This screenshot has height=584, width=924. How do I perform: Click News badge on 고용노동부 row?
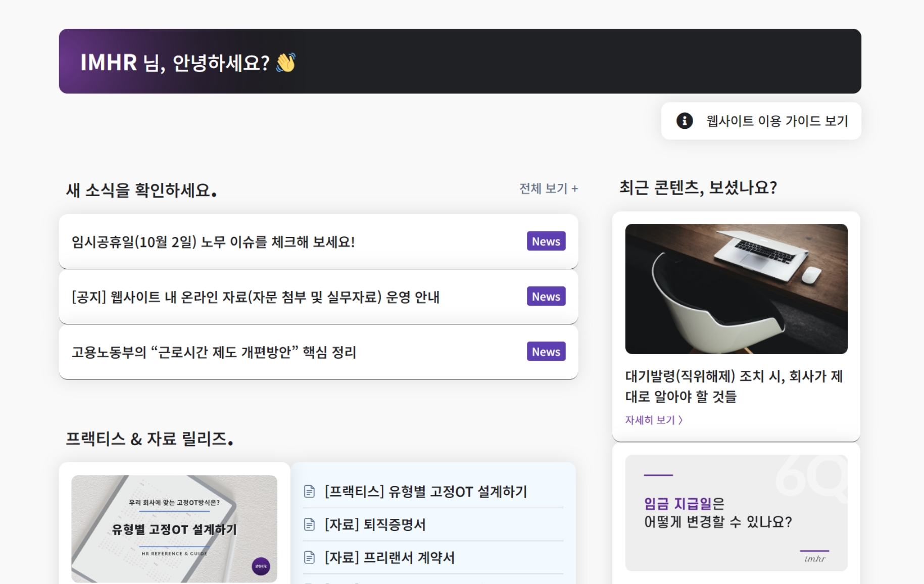pos(546,351)
